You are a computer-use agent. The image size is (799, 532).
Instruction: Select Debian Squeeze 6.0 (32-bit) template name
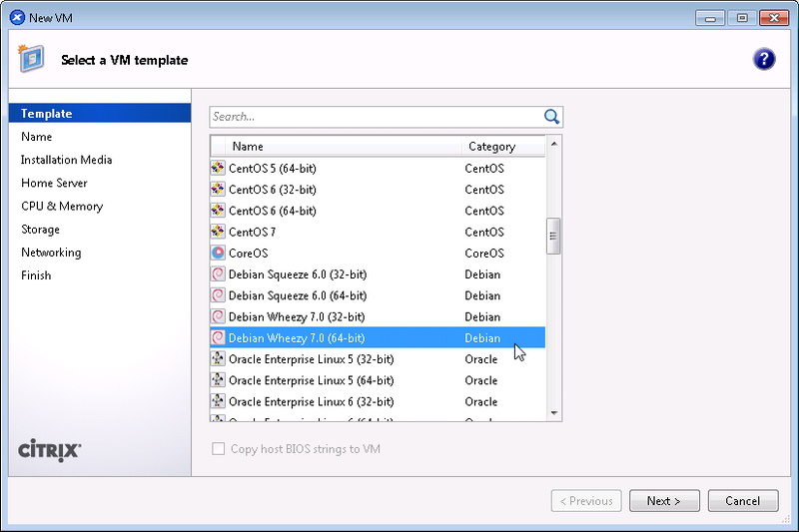298,274
